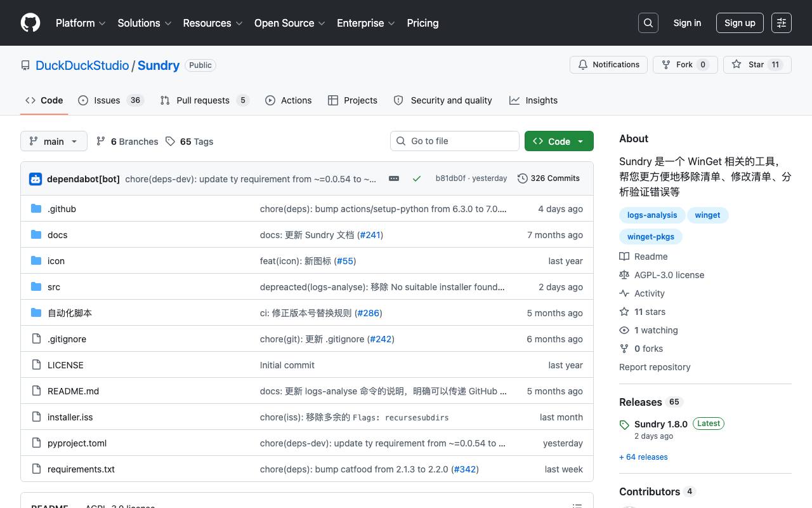The height and width of the screenshot is (508, 812).
Task: Open the .gitignore file icon
Action: [x=36, y=339]
